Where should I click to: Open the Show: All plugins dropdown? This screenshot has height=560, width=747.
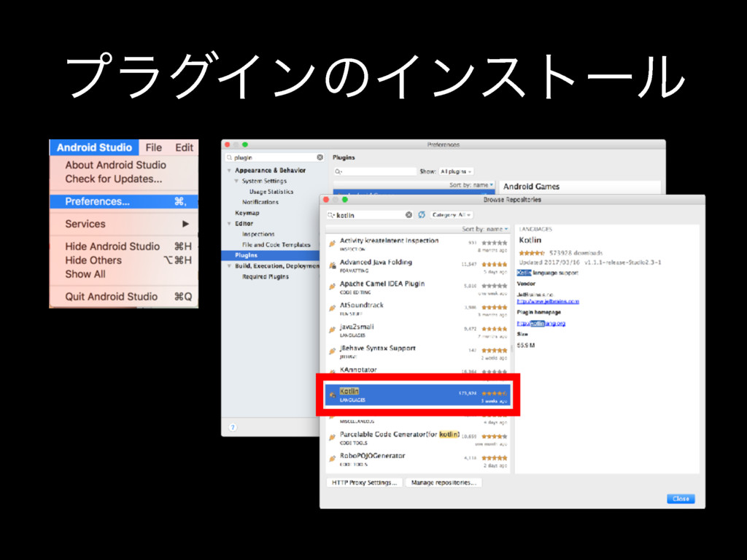456,171
